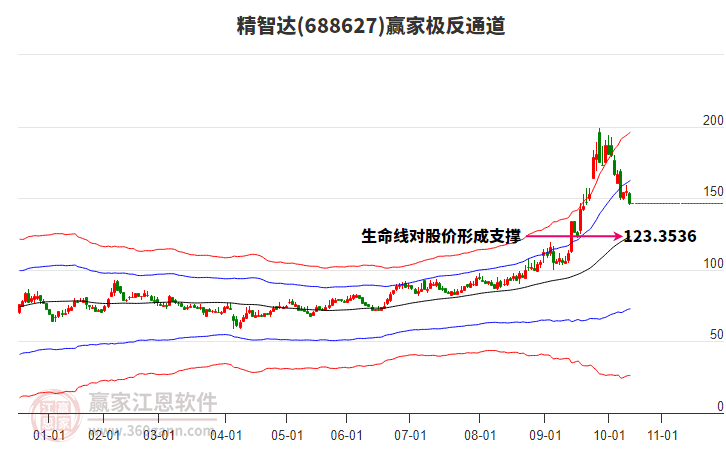The height and width of the screenshot is (450, 726).
Task: Click the 09-01 date axis label
Action: (545, 436)
